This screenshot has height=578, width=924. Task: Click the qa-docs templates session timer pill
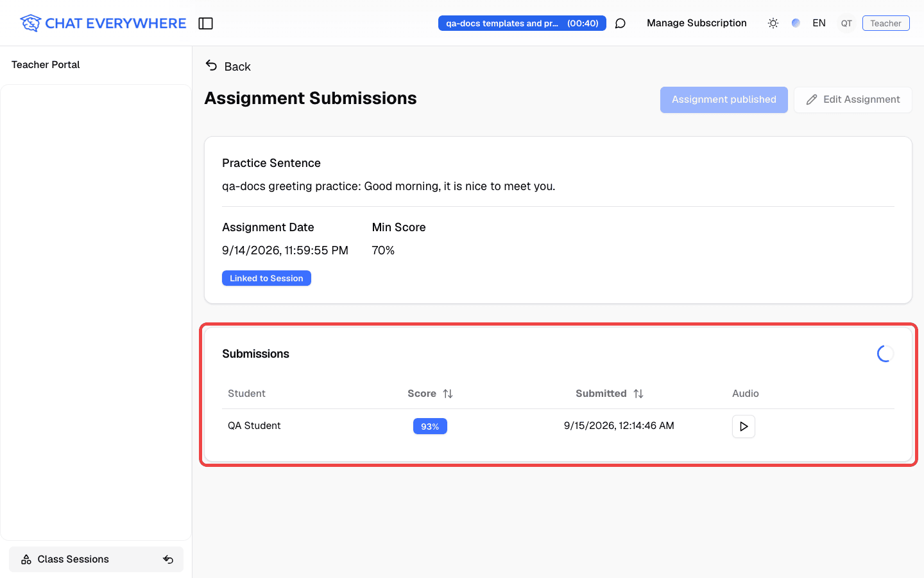click(x=522, y=23)
